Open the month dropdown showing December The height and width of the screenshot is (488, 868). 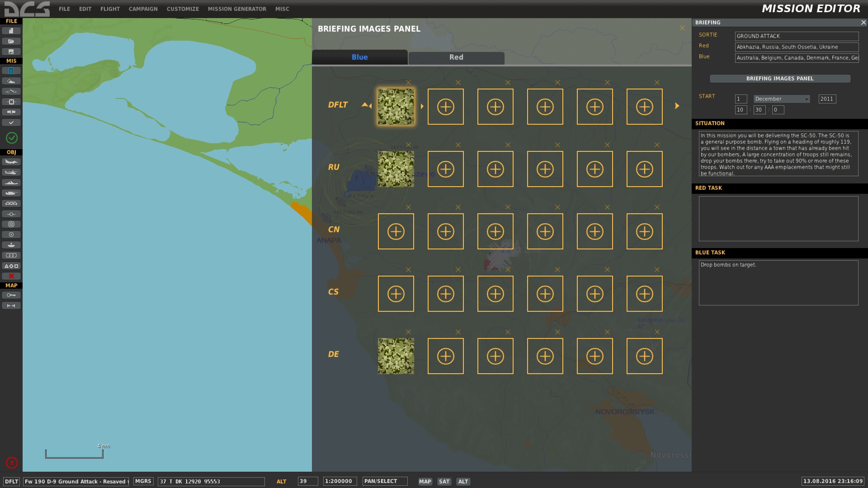click(782, 99)
